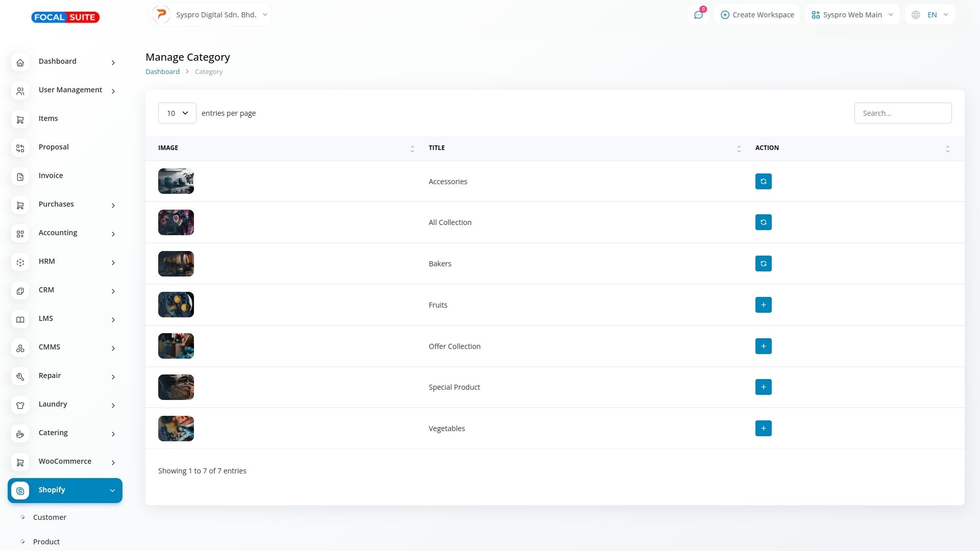Click the plus icon for Vegetables category

pyautogui.click(x=763, y=429)
